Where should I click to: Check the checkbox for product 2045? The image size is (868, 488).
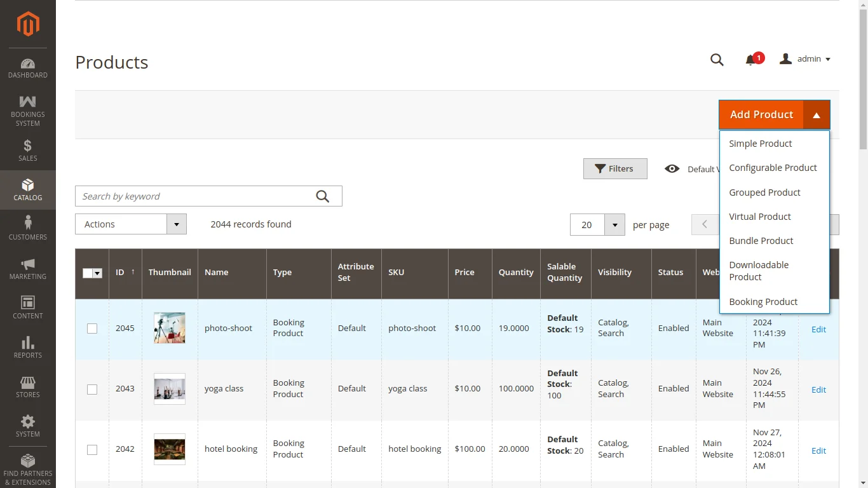[92, 328]
